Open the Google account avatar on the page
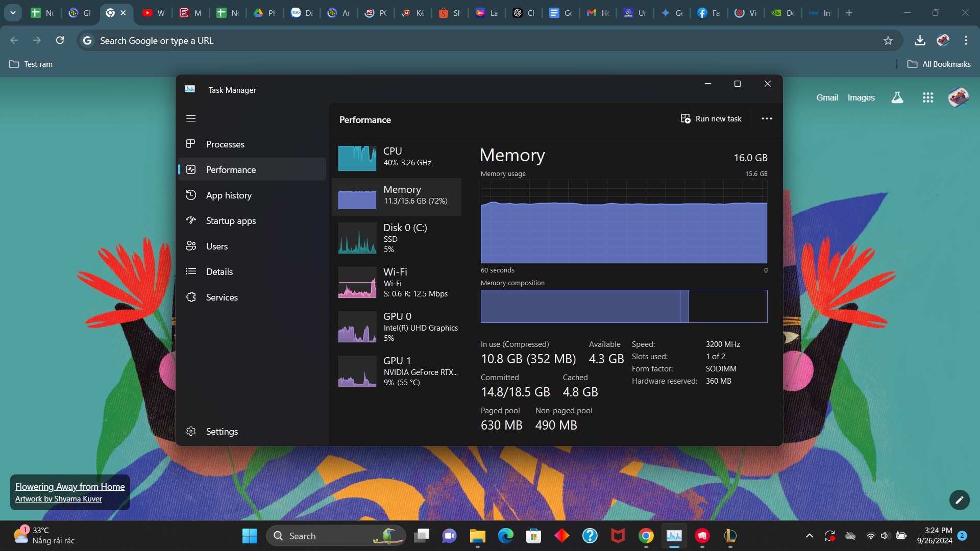 click(x=958, y=97)
